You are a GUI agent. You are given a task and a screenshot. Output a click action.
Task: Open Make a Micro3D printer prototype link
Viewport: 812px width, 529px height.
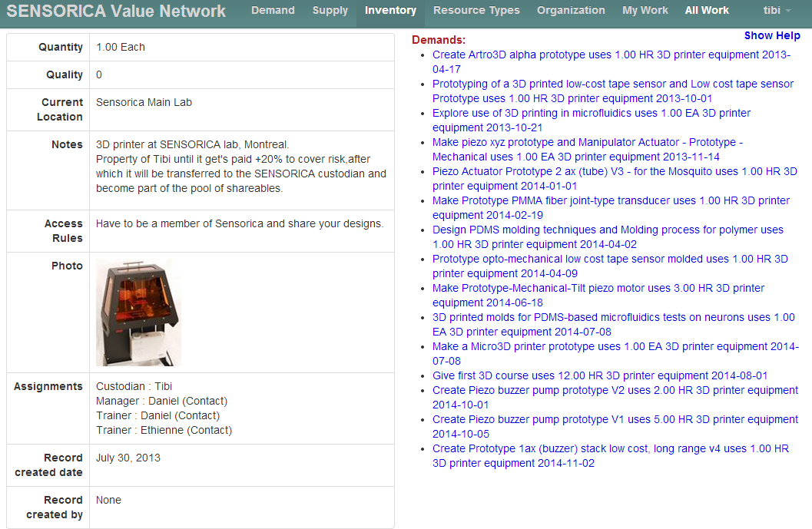tap(616, 353)
